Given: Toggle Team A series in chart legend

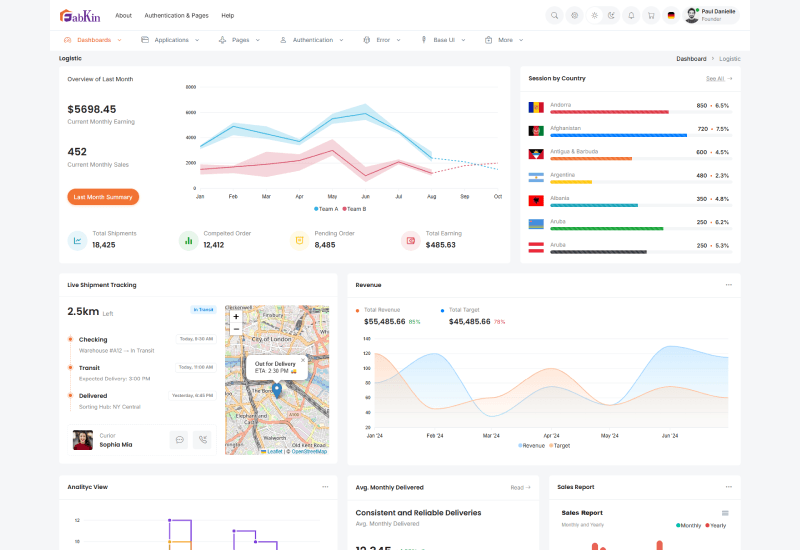Looking at the screenshot, I should pyautogui.click(x=326, y=209).
